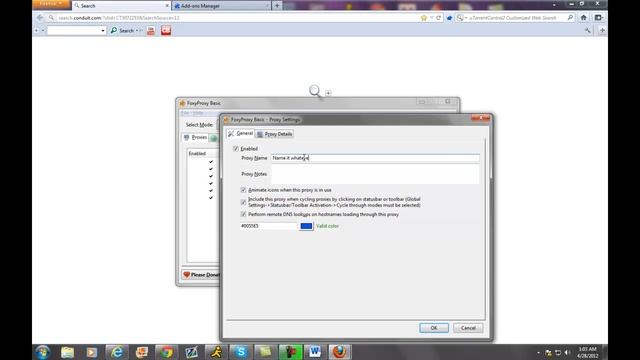
Task: Open the Proxies tab in FoxyProxy Basic
Action: (x=196, y=138)
